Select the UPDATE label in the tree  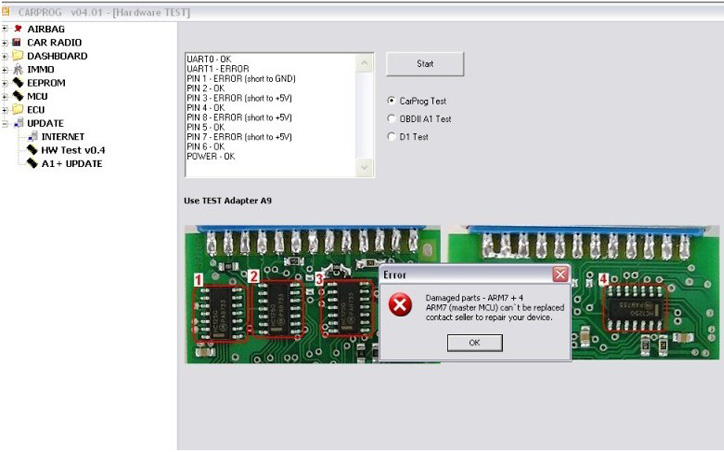[45, 123]
